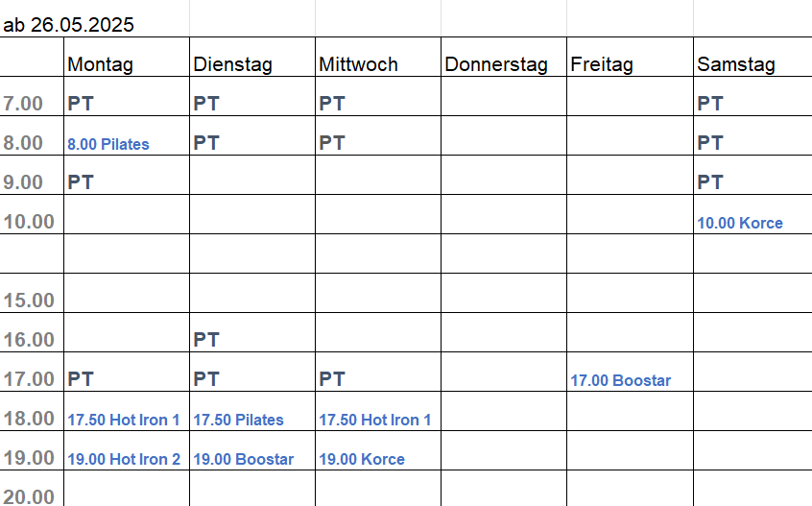Open the 17.00 Boostar entry on Freitag
812x506 pixels.
(620, 380)
